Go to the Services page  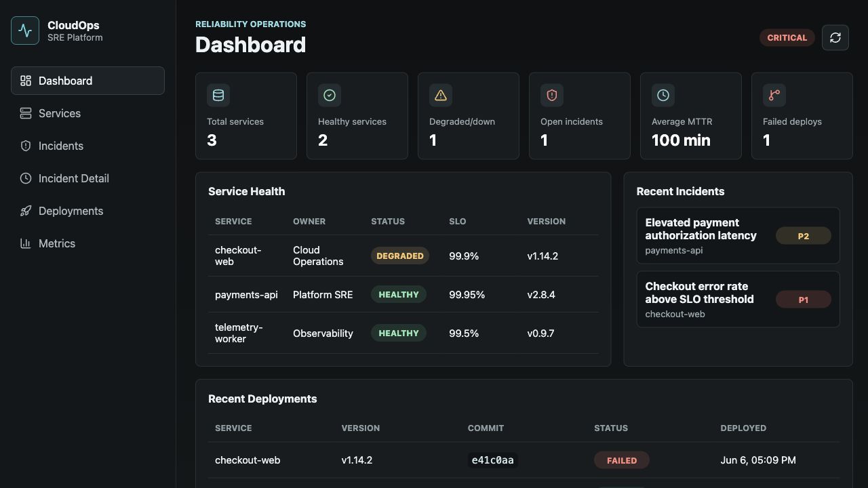click(87, 113)
